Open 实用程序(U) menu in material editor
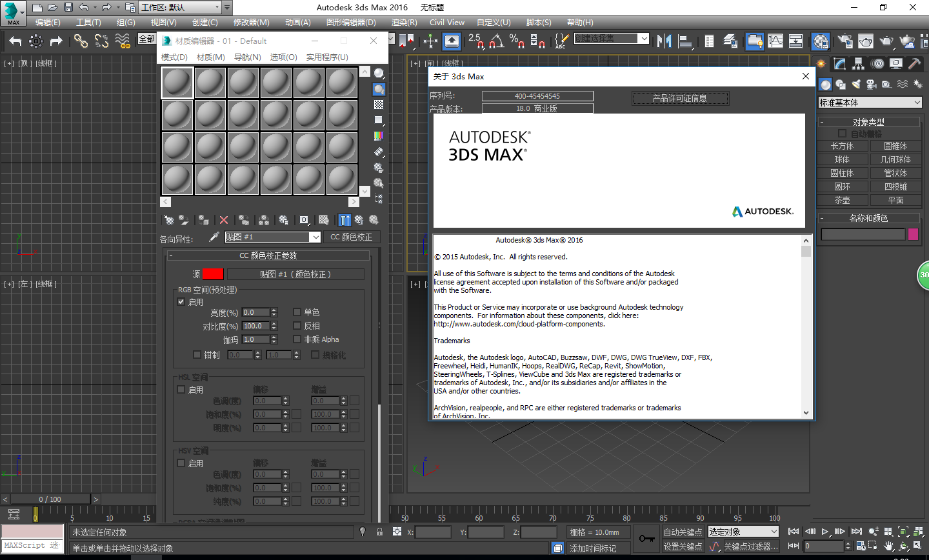The width and height of the screenshot is (929, 560). (x=327, y=57)
